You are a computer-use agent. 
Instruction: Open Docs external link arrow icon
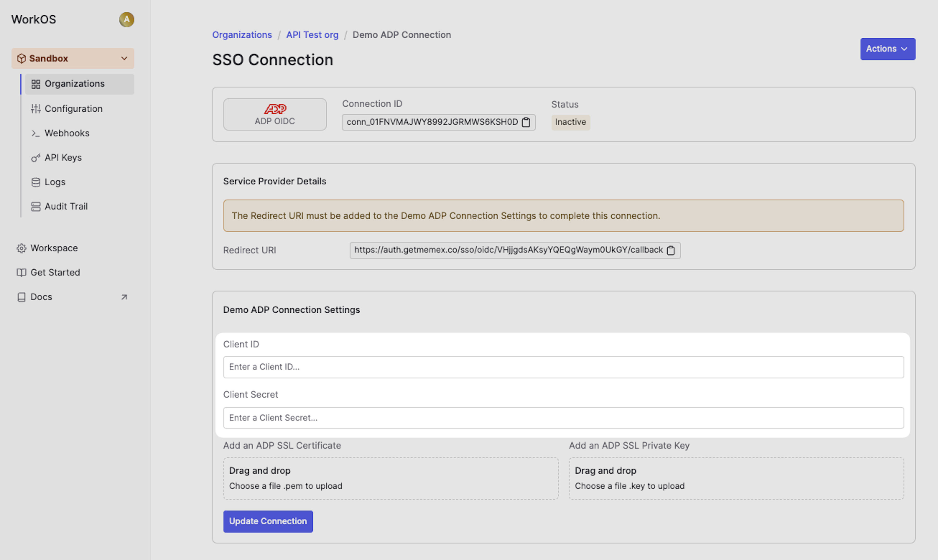[124, 297]
